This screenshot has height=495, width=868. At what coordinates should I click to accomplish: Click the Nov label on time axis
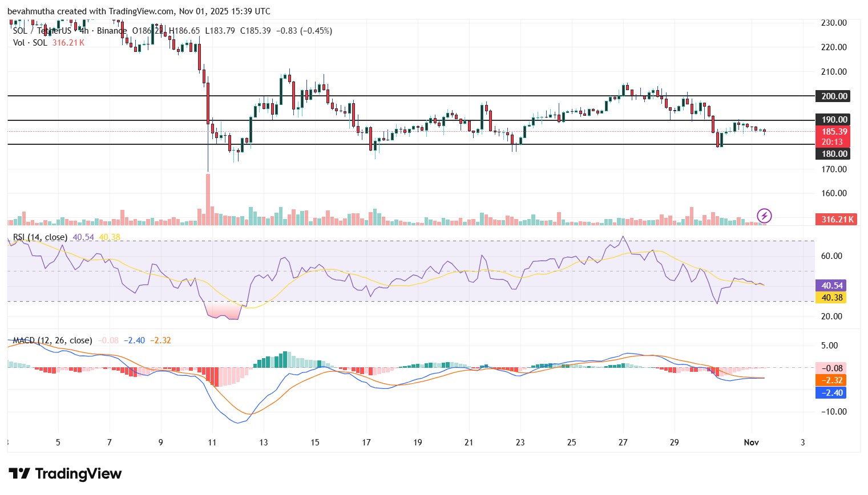click(751, 442)
